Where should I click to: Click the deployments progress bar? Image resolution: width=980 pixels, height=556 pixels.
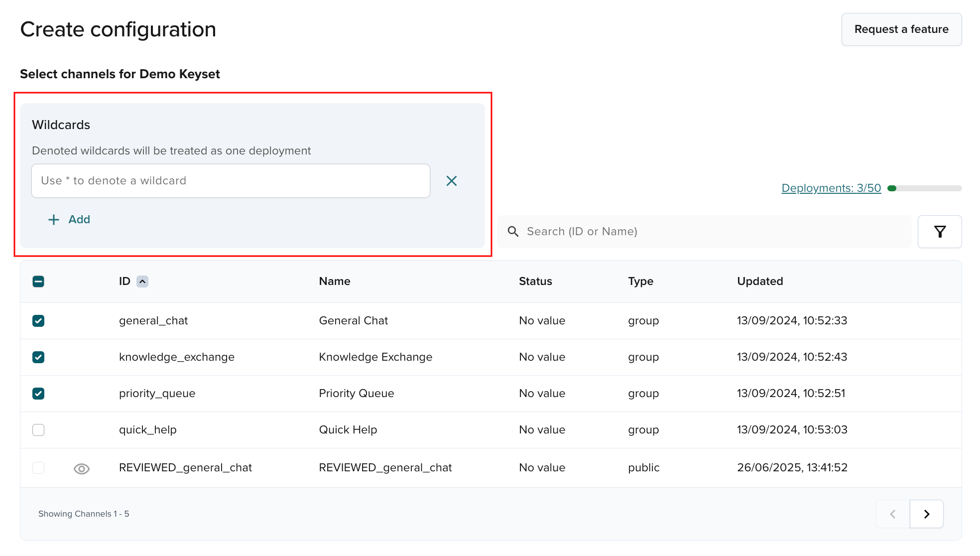925,188
